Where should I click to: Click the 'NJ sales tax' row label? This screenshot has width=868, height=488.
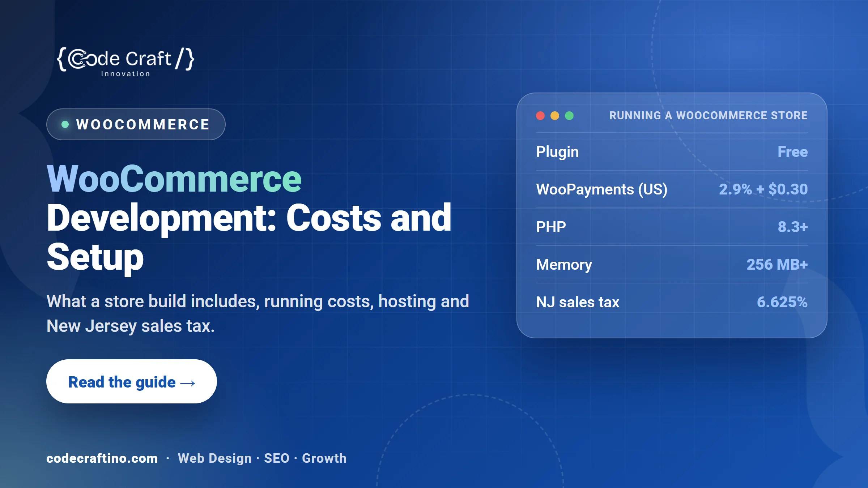click(578, 302)
